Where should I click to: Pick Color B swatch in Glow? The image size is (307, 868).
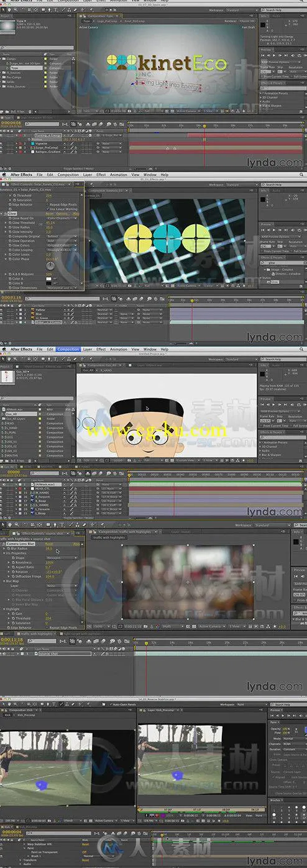click(x=49, y=283)
